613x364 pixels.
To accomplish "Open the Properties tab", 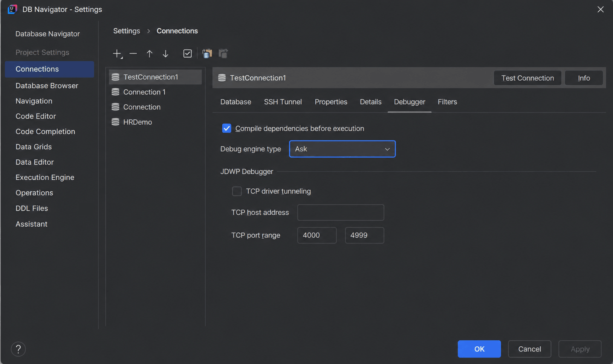I will coord(331,102).
